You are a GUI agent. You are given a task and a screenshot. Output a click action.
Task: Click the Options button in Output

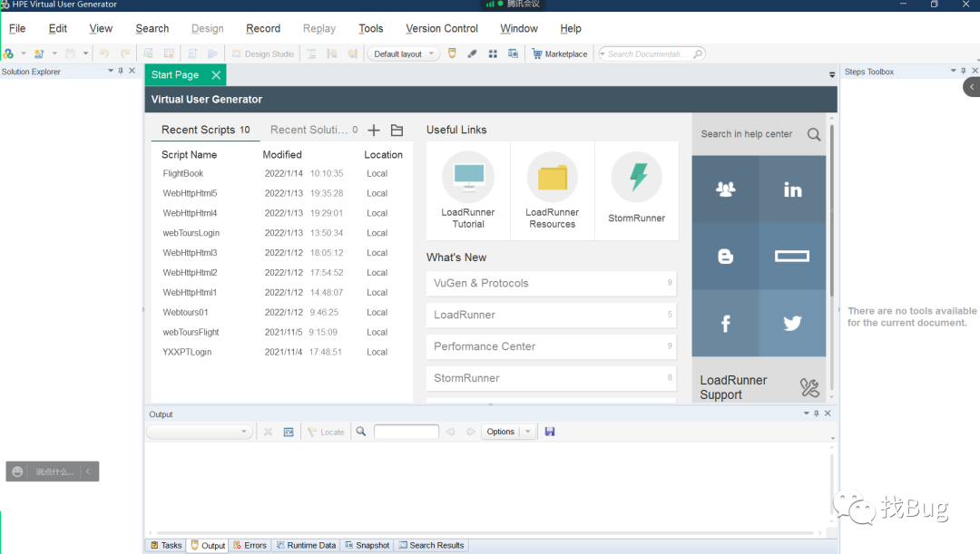click(501, 432)
